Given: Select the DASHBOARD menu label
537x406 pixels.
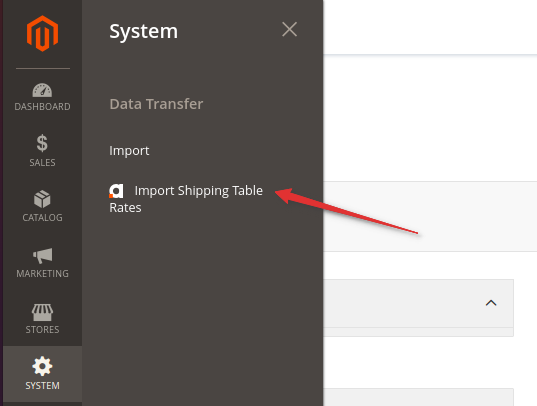Looking at the screenshot, I should (42, 107).
